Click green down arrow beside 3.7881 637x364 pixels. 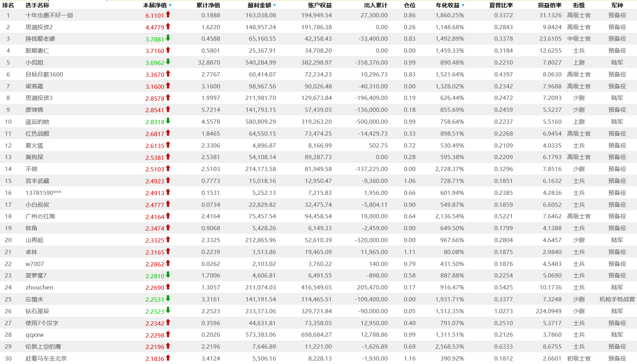(168, 38)
